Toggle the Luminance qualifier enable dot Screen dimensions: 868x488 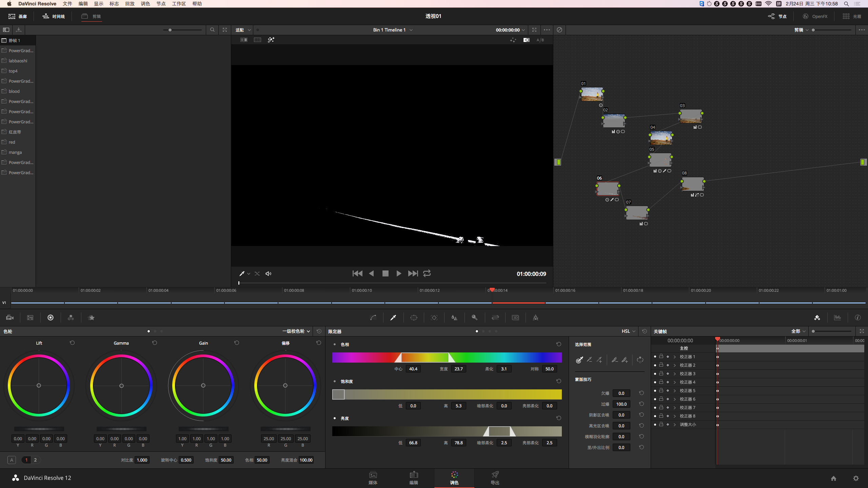coord(335,418)
